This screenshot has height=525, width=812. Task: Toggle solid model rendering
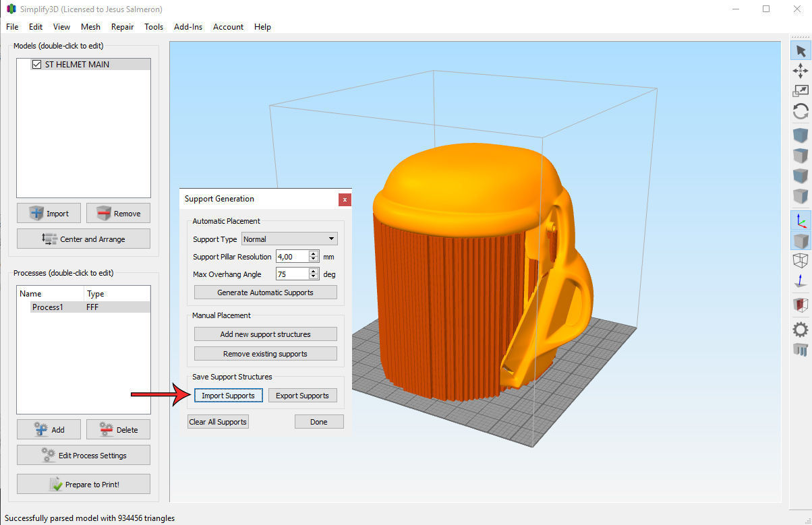pos(801,241)
